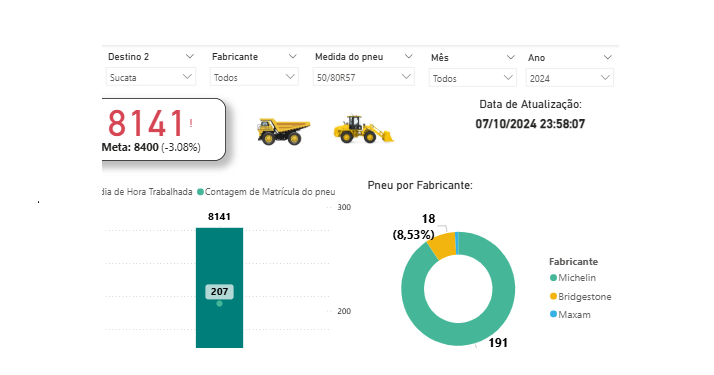This screenshot has width=714, height=375.
Task: Open the Mês Todos dropdown
Action: click(473, 78)
